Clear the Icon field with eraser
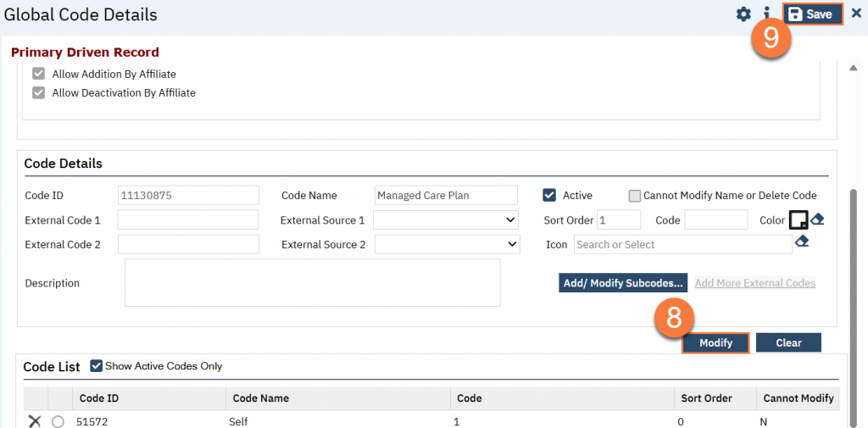The image size is (868, 428). coord(802,243)
